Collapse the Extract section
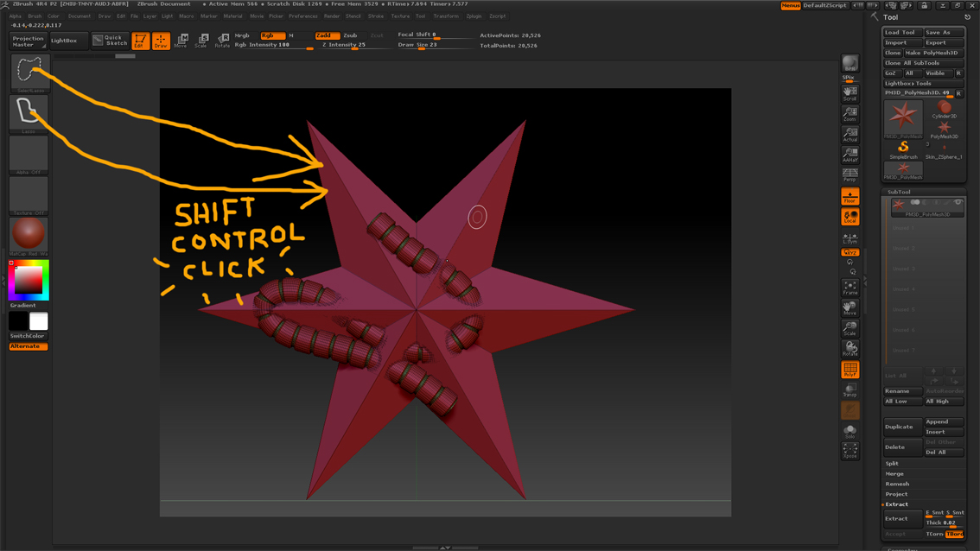The height and width of the screenshot is (551, 980). coord(896,504)
